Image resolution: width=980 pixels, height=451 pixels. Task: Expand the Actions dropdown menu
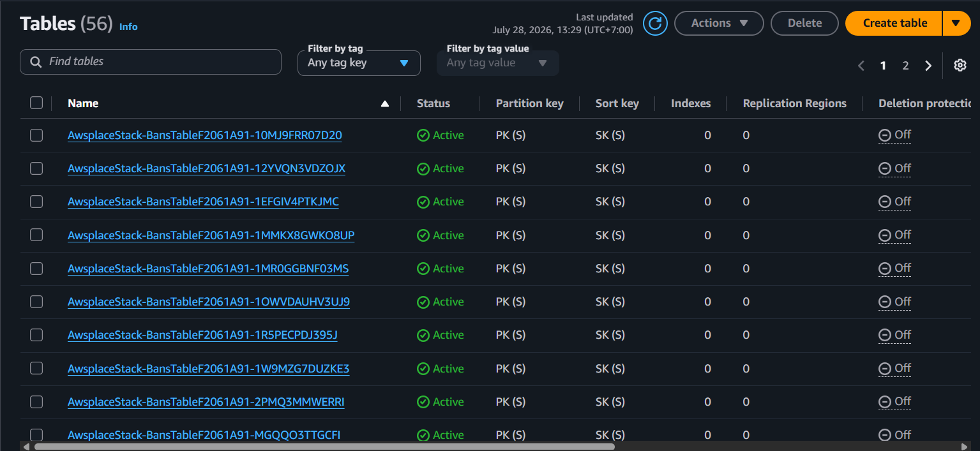click(719, 23)
